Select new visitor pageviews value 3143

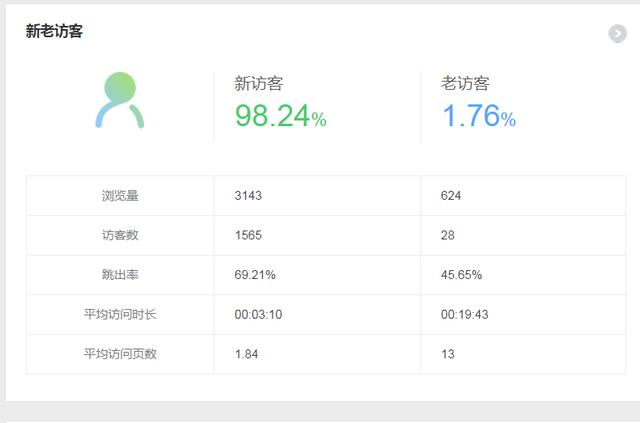248,196
